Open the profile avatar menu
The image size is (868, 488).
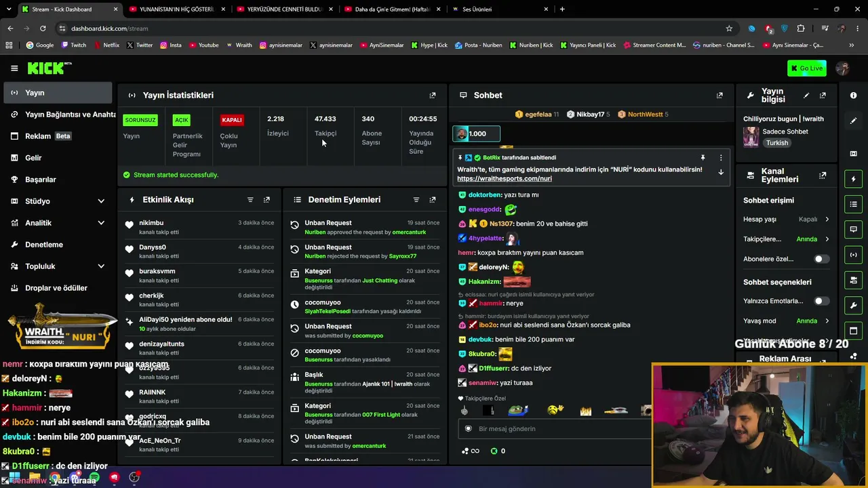[843, 68]
